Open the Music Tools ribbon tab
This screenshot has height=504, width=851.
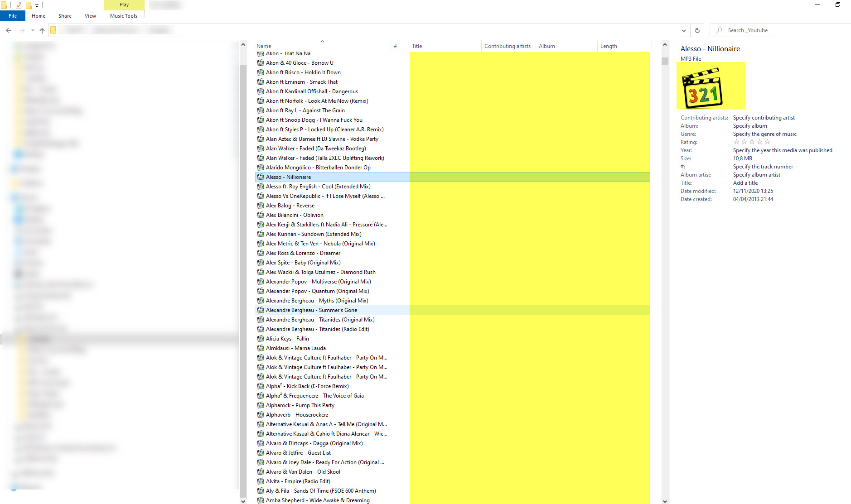(124, 16)
